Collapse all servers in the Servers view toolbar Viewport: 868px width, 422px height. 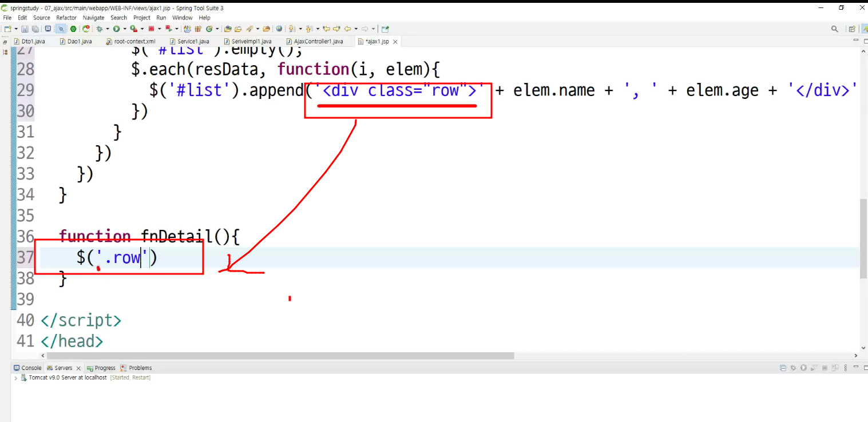[x=783, y=368]
